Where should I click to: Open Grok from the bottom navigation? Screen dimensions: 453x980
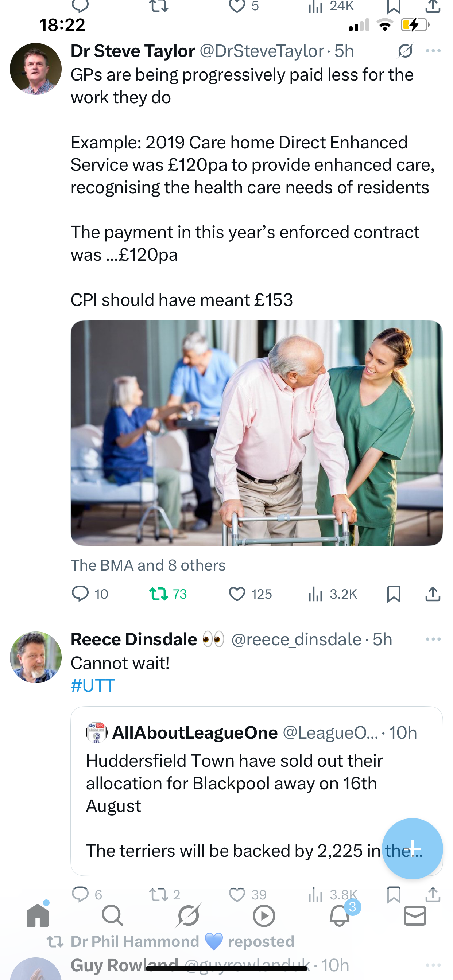pyautogui.click(x=189, y=916)
